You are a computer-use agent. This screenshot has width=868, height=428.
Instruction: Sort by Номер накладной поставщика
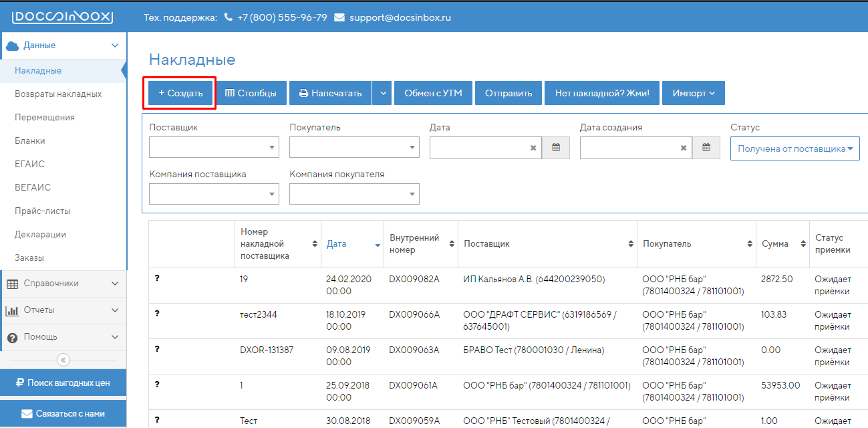tap(315, 244)
